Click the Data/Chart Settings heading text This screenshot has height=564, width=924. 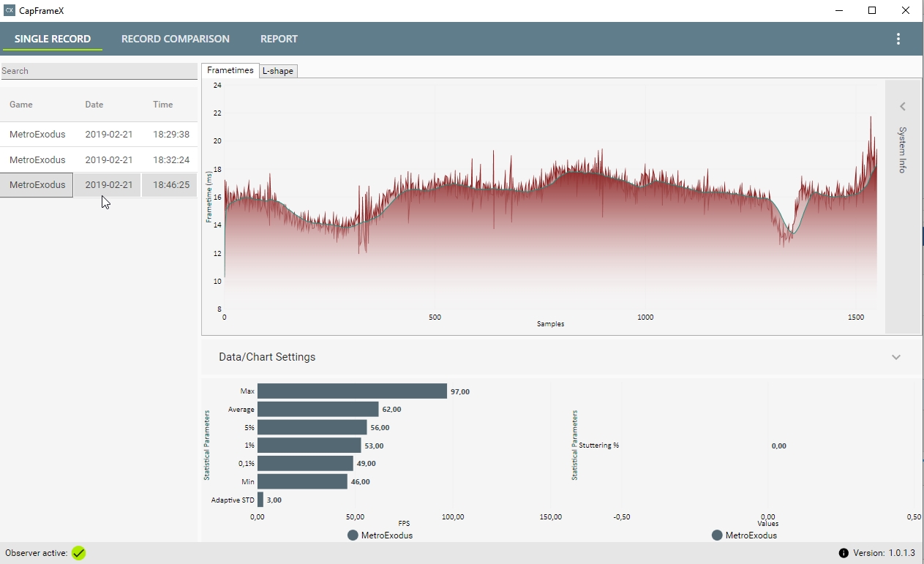[267, 357]
